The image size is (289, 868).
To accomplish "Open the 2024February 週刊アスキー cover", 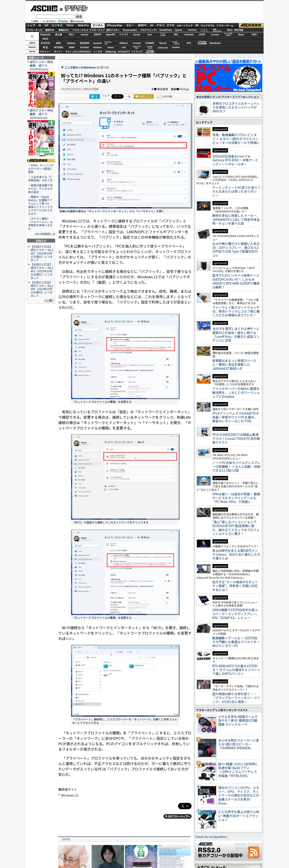I will (41, 90).
